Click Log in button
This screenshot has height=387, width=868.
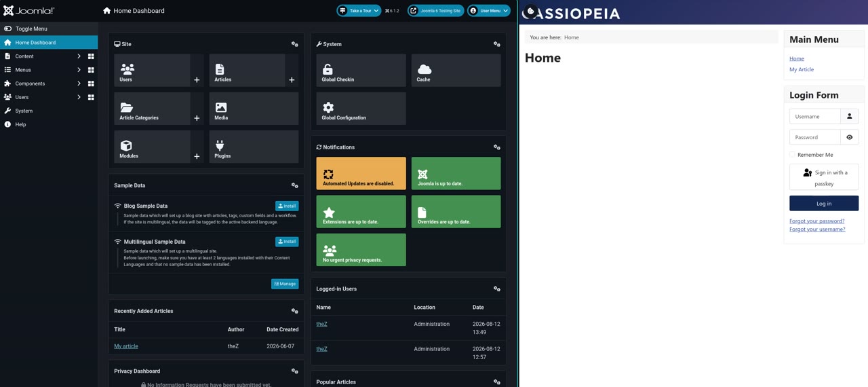(x=824, y=203)
